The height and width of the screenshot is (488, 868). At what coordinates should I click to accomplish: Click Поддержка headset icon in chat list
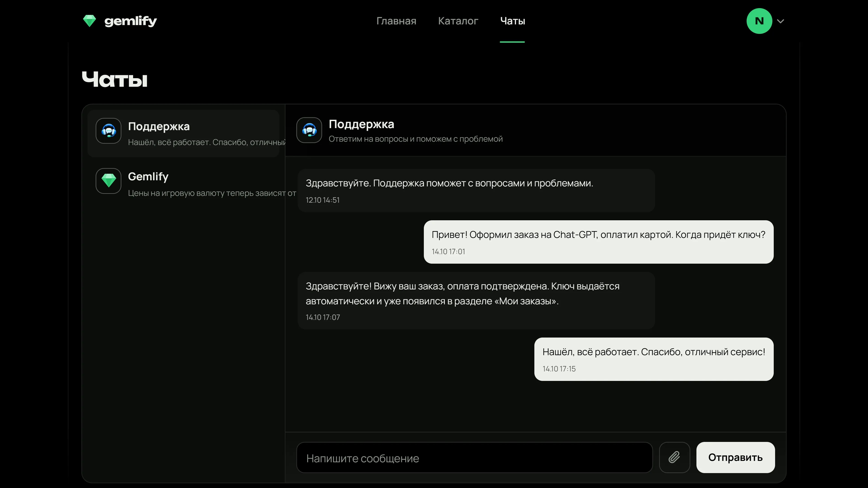pos(108,131)
